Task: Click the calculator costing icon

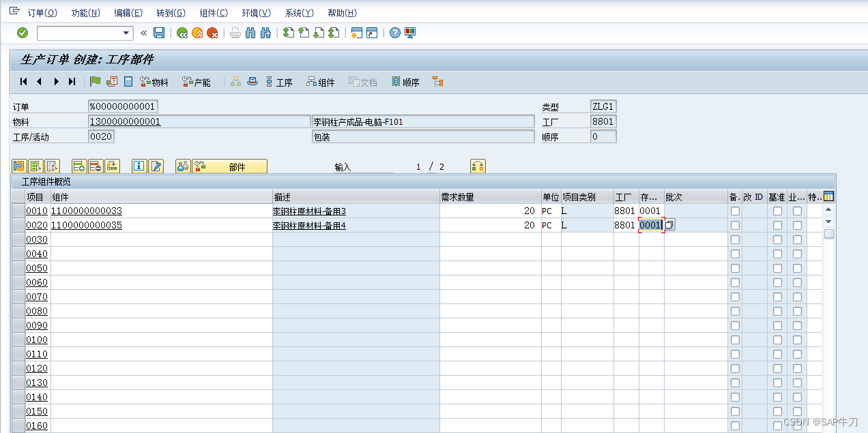Action: pos(128,82)
